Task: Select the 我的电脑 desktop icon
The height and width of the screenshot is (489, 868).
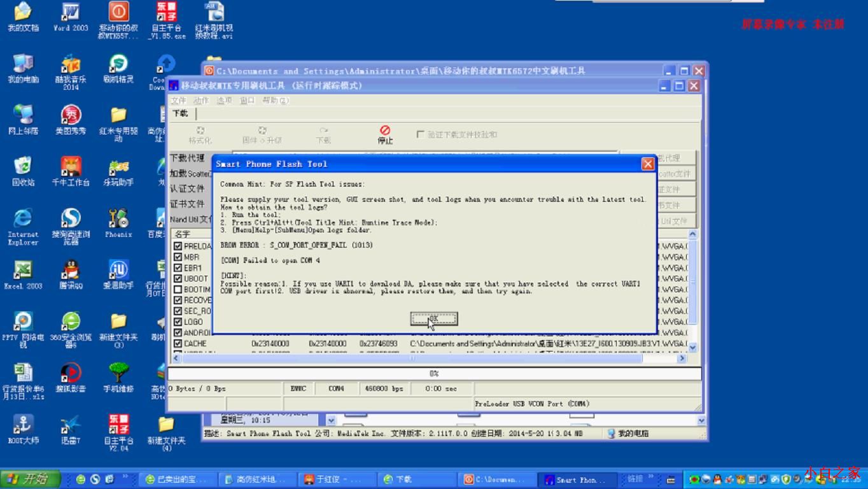Action: pyautogui.click(x=23, y=69)
